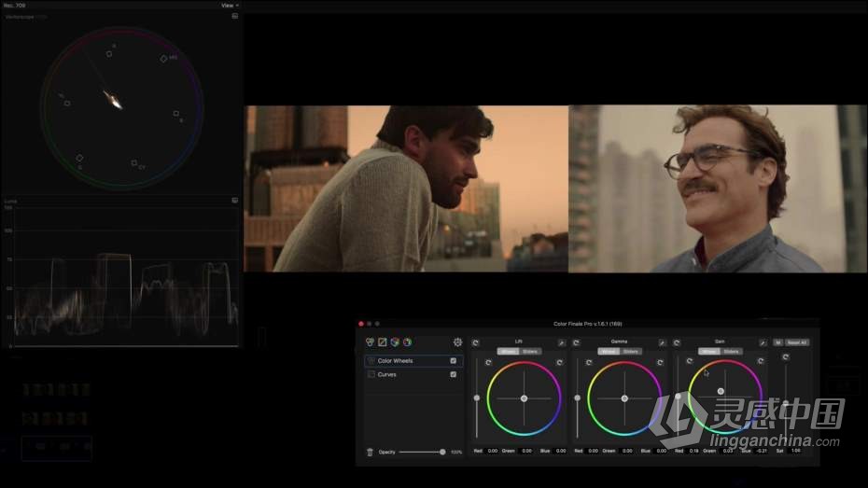Screen dimensions: 868x488
Task: Click the M button beside Reset All
Action: [x=777, y=342]
